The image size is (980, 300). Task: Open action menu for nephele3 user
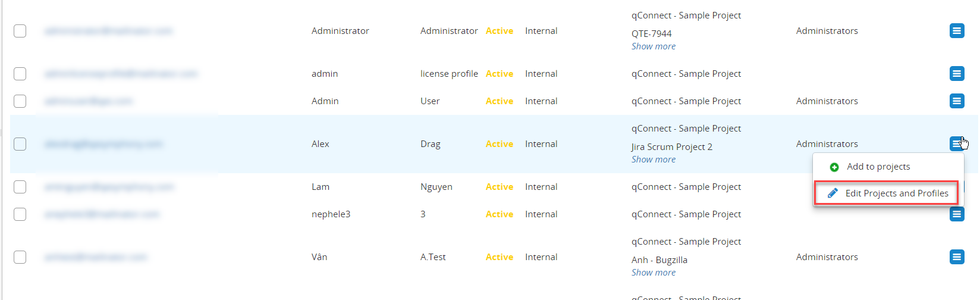[x=956, y=214]
